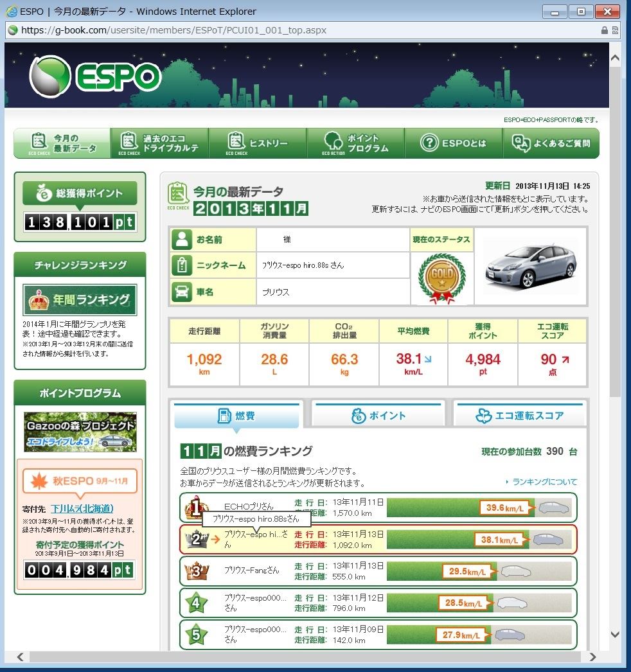Image resolution: width=631 pixels, height=672 pixels.
Task: Click the padlock security icon in address bar
Action: [605, 30]
